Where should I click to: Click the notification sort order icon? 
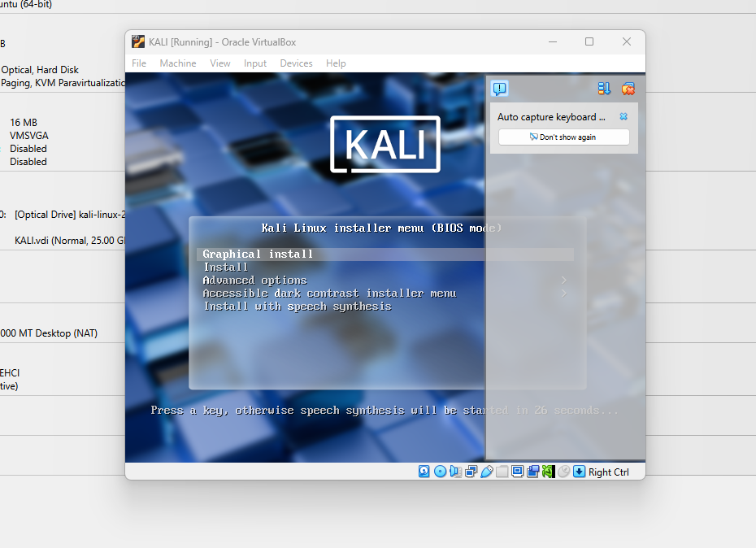(604, 89)
